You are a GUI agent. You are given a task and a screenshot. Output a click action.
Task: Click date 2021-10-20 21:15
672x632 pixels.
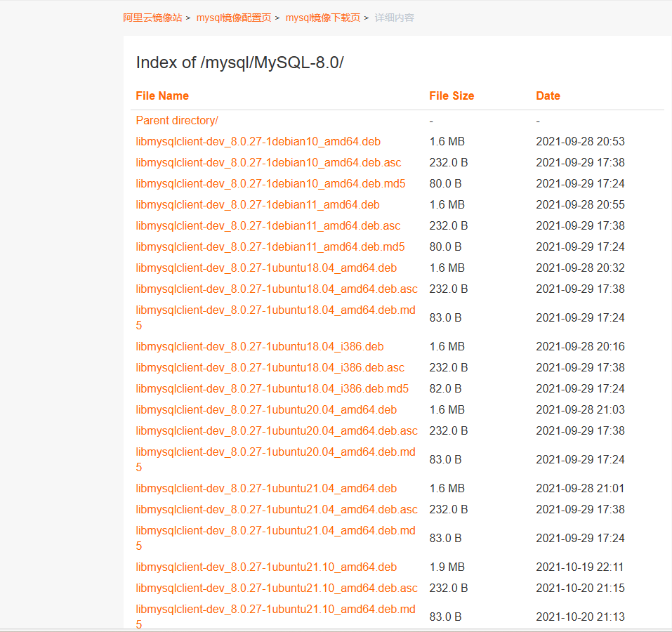(x=580, y=588)
